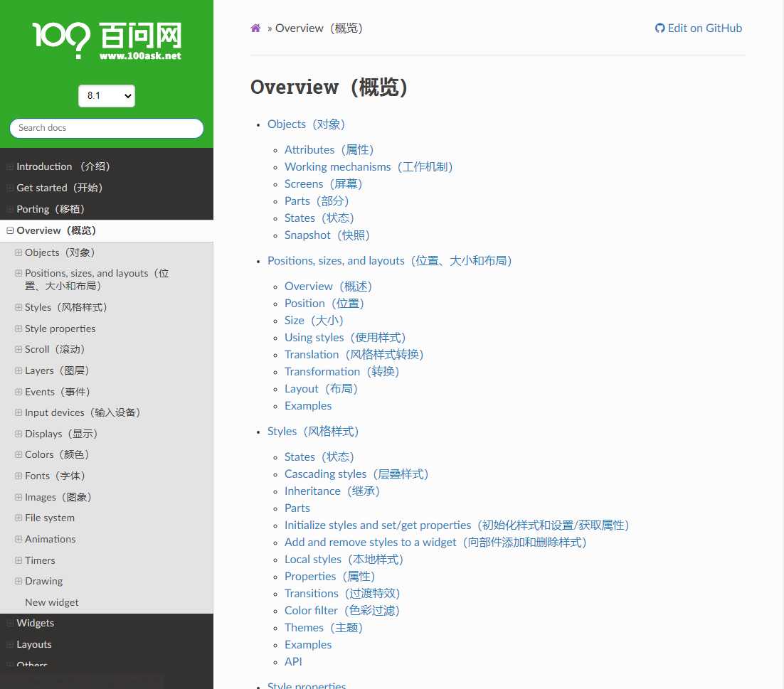This screenshot has width=784, height=689.
Task: Open Color filter (色彩过滤) link
Action: pos(342,611)
